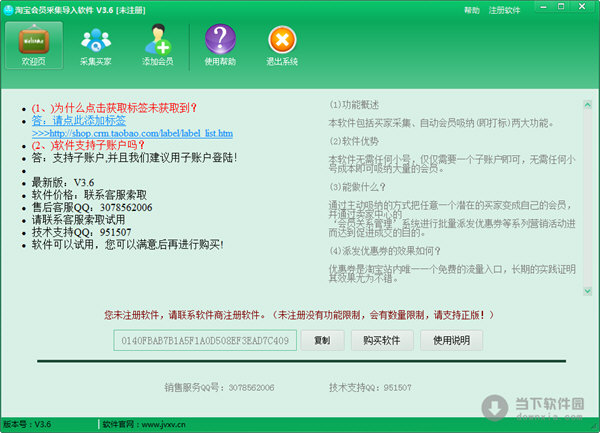Open the shop.crm.taobao.com label list link
Screen dimensions: 600x433
point(132,133)
